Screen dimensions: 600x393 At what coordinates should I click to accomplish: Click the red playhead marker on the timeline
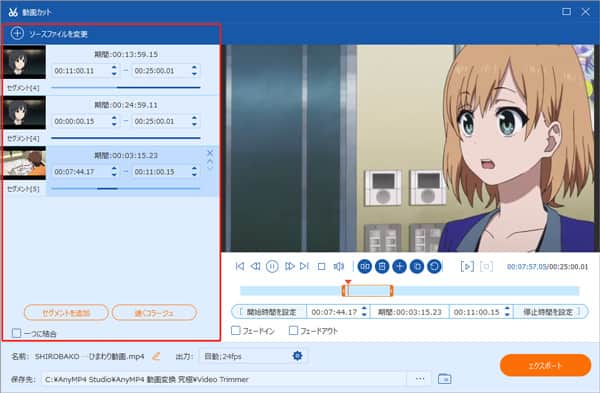click(348, 282)
